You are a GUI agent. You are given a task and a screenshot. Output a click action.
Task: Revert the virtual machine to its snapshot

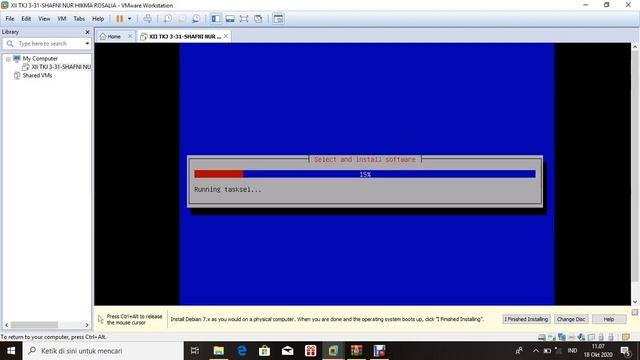click(182, 19)
